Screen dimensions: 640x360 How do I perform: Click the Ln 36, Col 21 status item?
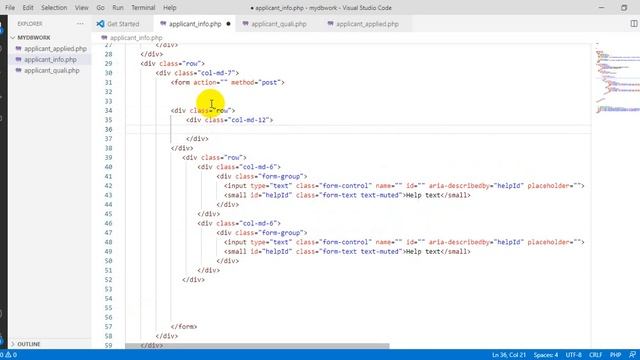pyautogui.click(x=509, y=355)
